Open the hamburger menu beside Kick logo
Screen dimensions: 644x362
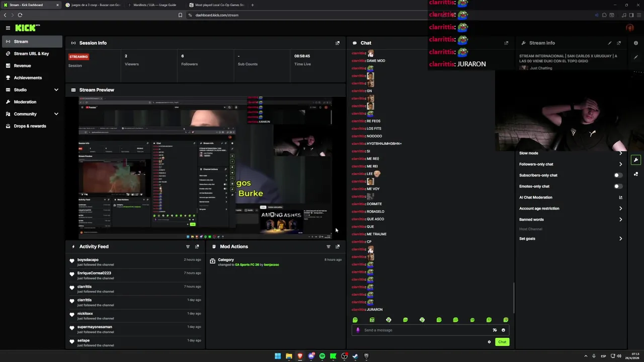click(8, 28)
